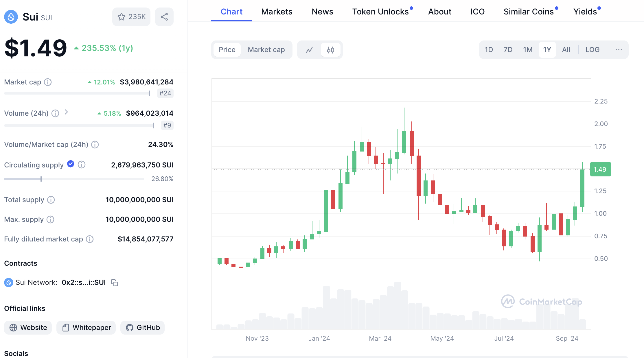Set chart range to 7D
The height and width of the screenshot is (358, 644).
[508, 50]
